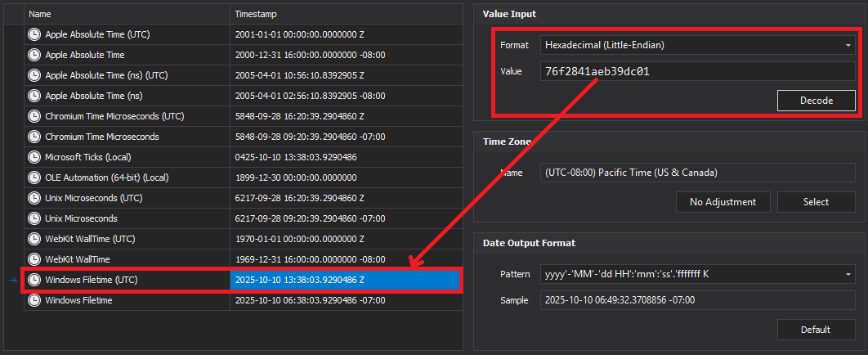Click the clock icon beside Apple Absolute Time (UTC)

[34, 34]
